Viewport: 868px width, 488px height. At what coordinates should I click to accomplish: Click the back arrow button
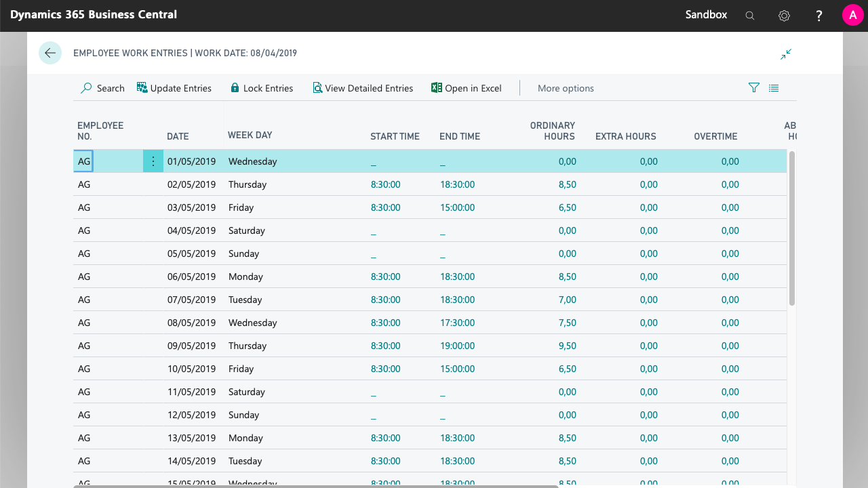[50, 53]
